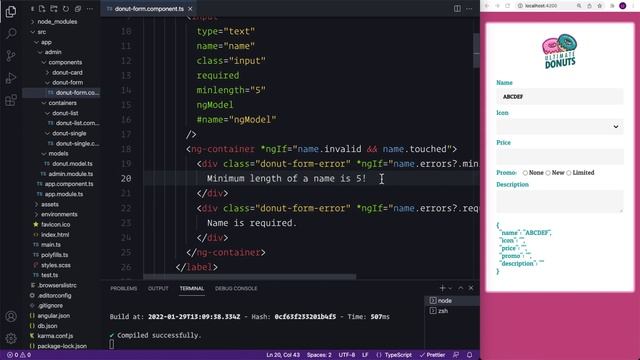Click the Name input field containing ABCDEF
Image resolution: width=640 pixels, height=360 pixels.
pos(560,97)
